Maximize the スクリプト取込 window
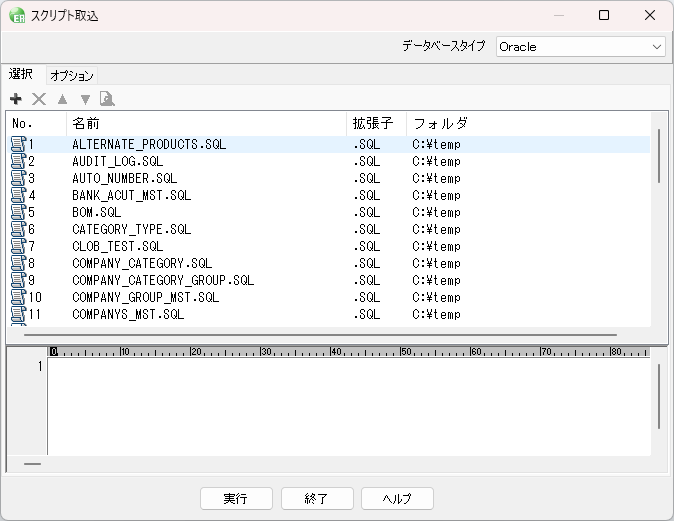This screenshot has height=521, width=674. point(604,15)
